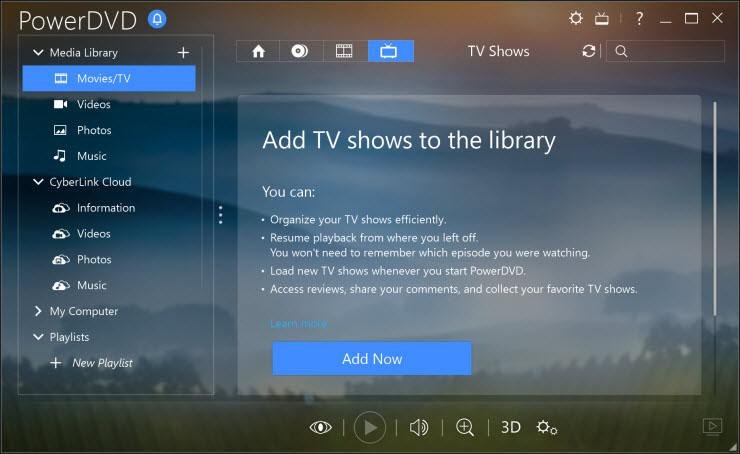Click the notification bell icon beside PowerDVD

click(157, 19)
